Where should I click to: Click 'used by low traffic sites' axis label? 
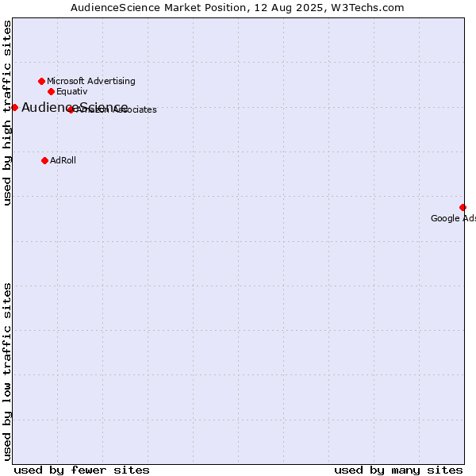click(x=7, y=372)
